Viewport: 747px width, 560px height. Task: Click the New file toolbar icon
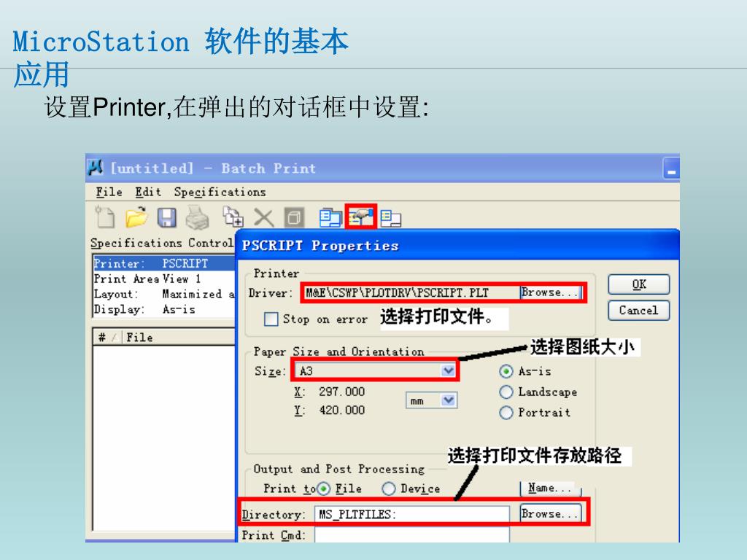coord(105,217)
